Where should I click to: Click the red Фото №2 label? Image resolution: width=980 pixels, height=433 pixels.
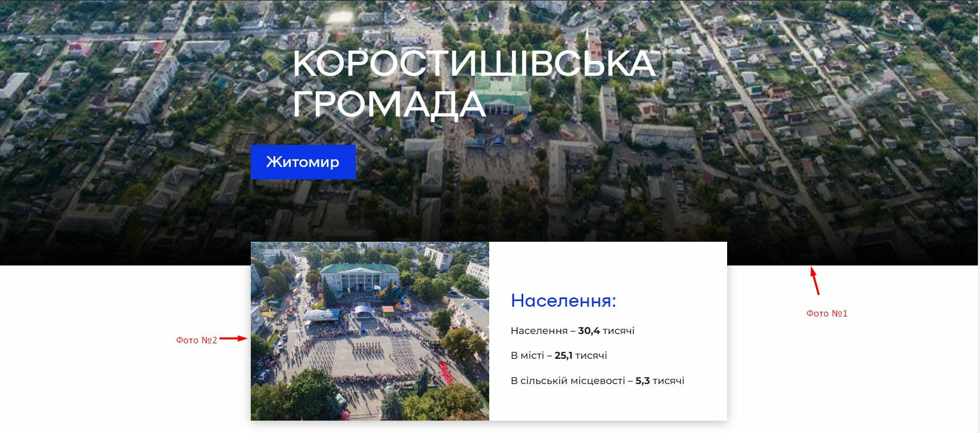(197, 340)
